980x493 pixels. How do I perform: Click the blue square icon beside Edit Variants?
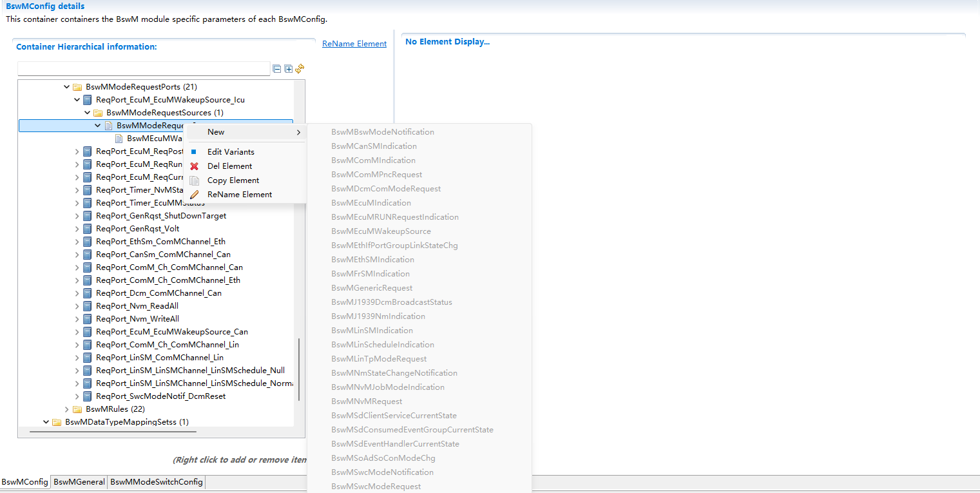point(194,151)
